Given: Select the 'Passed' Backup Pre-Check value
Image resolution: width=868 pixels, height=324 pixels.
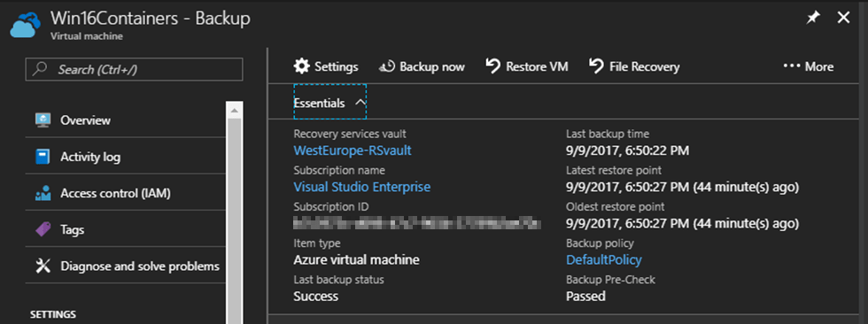Looking at the screenshot, I should [x=585, y=297].
